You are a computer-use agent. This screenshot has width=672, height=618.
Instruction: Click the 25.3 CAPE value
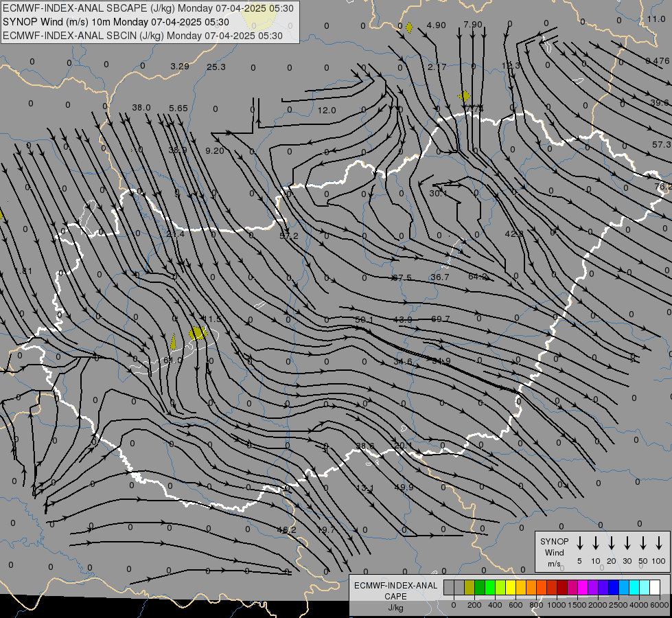click(x=216, y=67)
